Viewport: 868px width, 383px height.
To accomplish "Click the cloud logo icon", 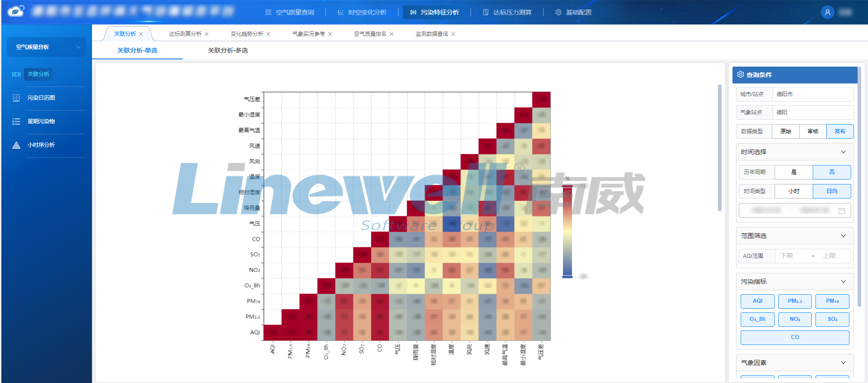I will 16,11.
